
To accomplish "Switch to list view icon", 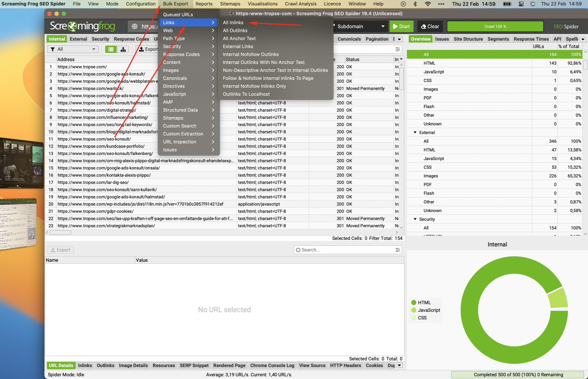I will pos(111,49).
